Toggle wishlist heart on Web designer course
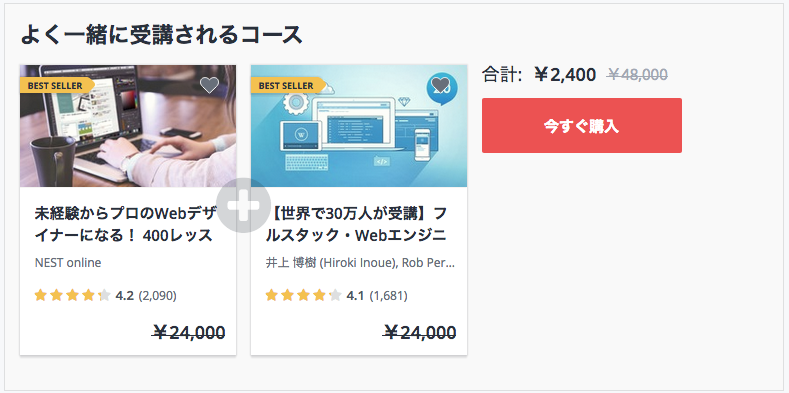Viewport: 789px width, 393px height. (209, 85)
